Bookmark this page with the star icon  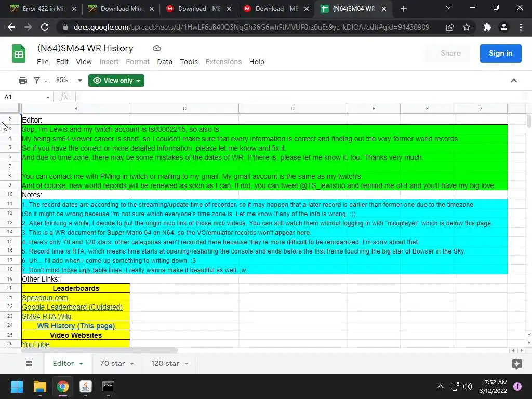coord(467,27)
